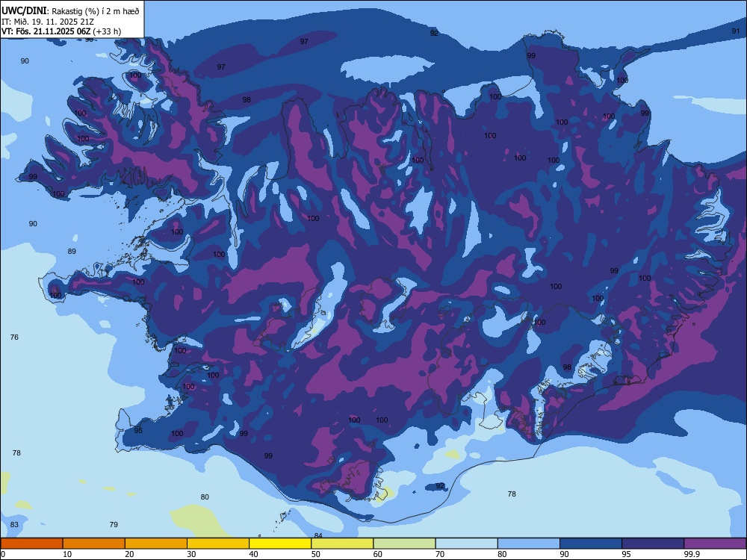
Task: Click the '76' humidity value on the map
Action: click(x=14, y=337)
